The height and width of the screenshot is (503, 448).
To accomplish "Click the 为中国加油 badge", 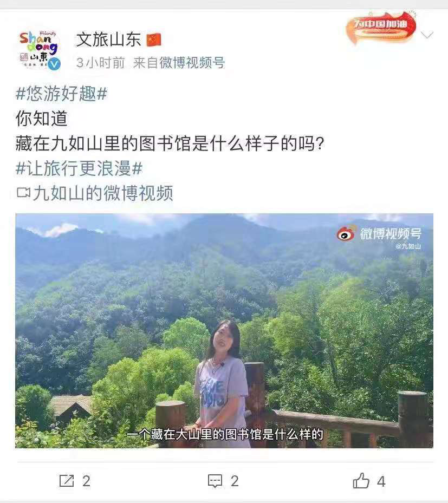I will [x=381, y=28].
